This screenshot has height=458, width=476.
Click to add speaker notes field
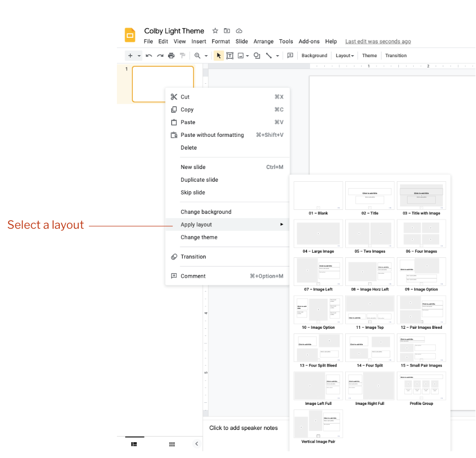244,428
